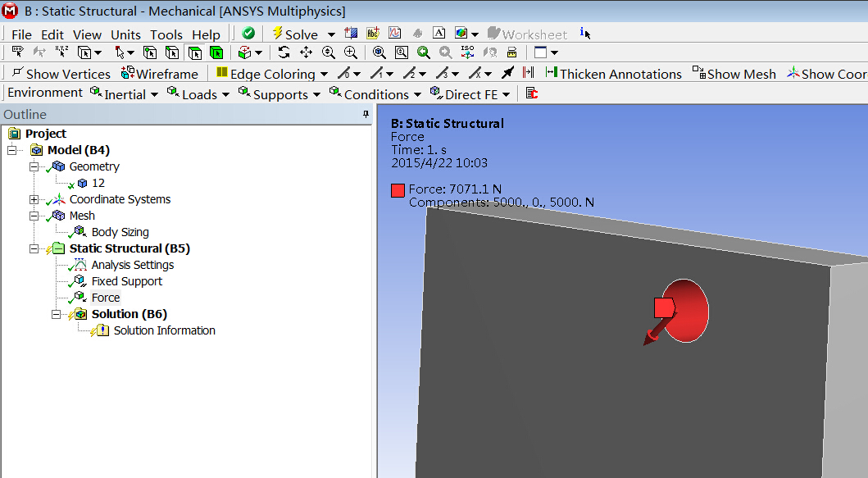Viewport: 868px width, 478px height.
Task: Open the Supports menu
Action: click(279, 94)
